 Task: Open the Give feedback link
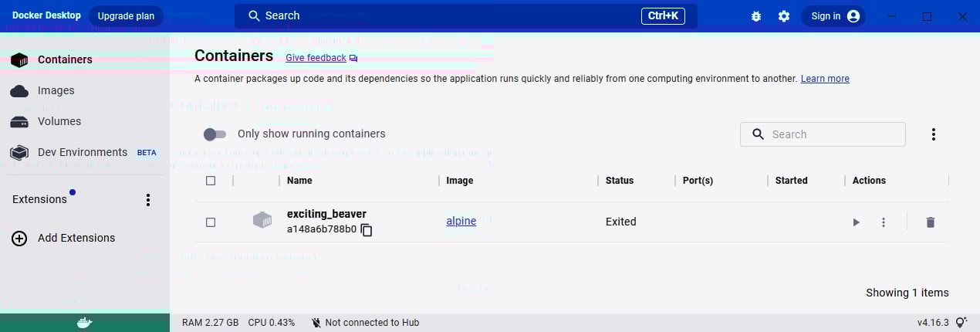tap(316, 58)
